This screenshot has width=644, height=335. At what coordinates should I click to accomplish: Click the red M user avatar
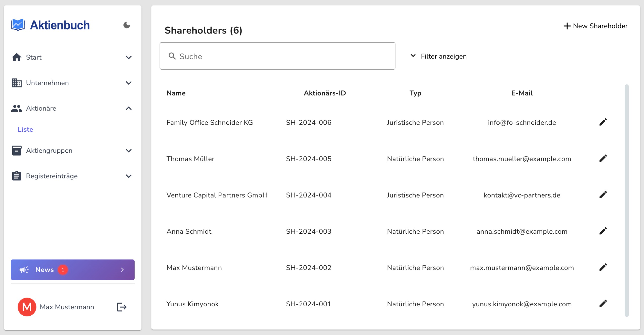coord(27,307)
